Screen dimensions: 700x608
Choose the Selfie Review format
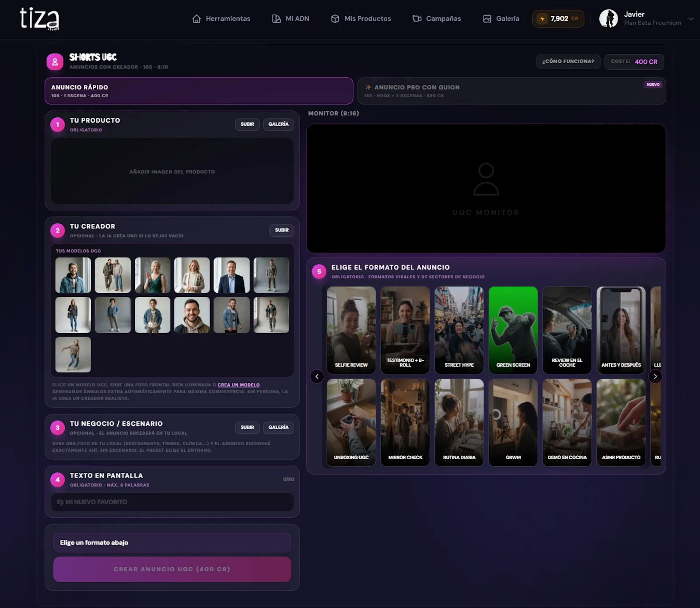tap(351, 330)
